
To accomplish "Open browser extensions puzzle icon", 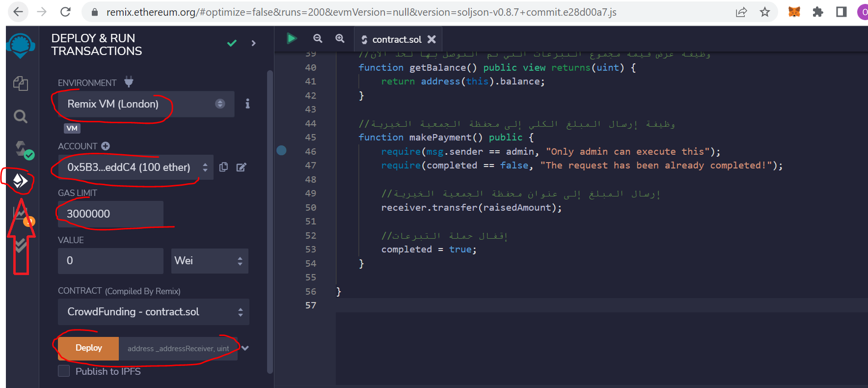I will pos(818,12).
